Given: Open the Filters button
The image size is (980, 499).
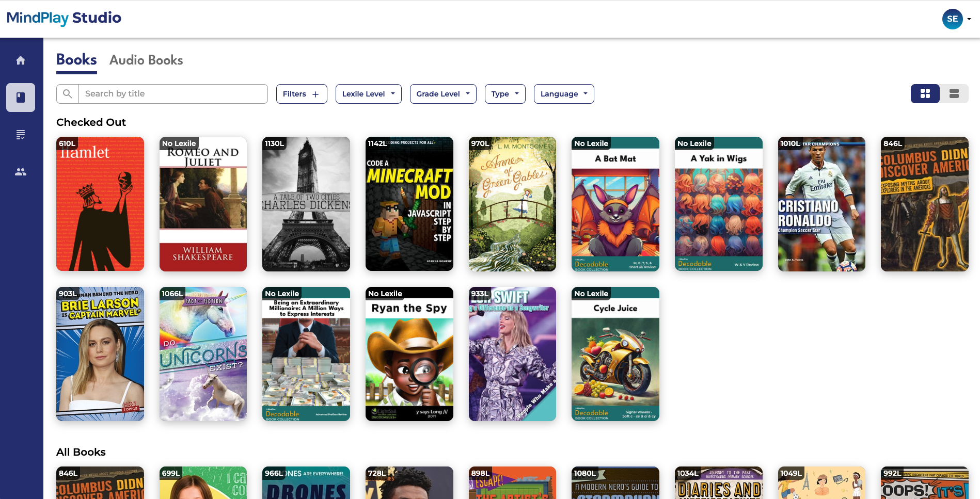Looking at the screenshot, I should pyautogui.click(x=302, y=94).
